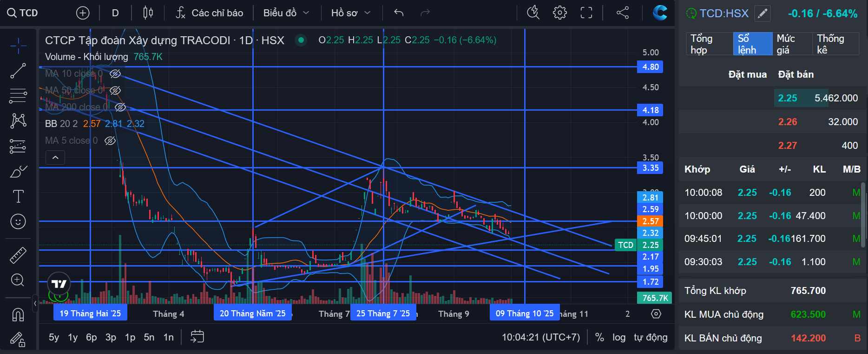Click the 4.80 horizontal line price label
This screenshot has width=868, height=354.
[650, 67]
